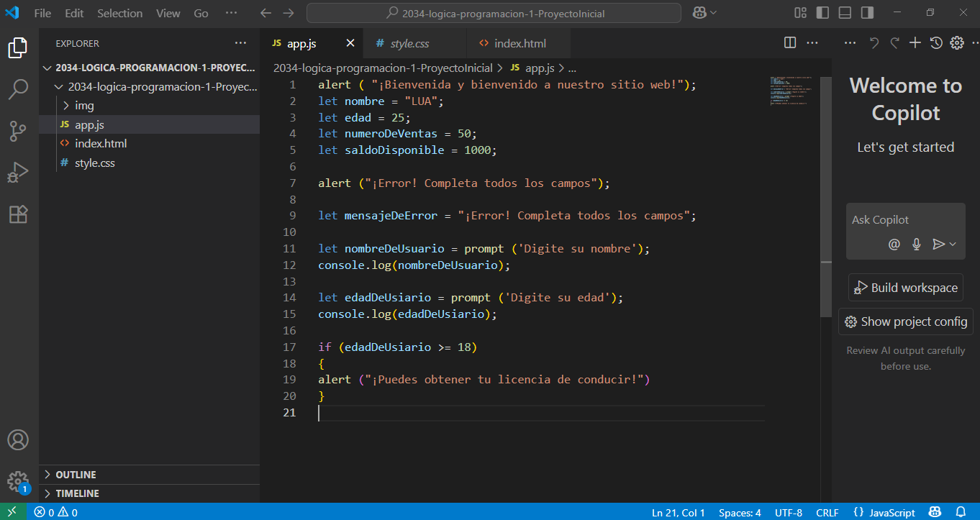Click the command center search box
Image resolution: width=980 pixels, height=520 pixels.
(x=494, y=13)
